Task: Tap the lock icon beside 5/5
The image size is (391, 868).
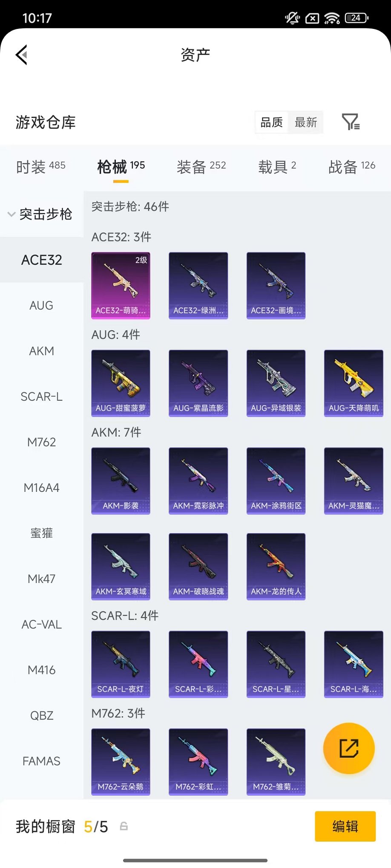Action: tap(124, 826)
